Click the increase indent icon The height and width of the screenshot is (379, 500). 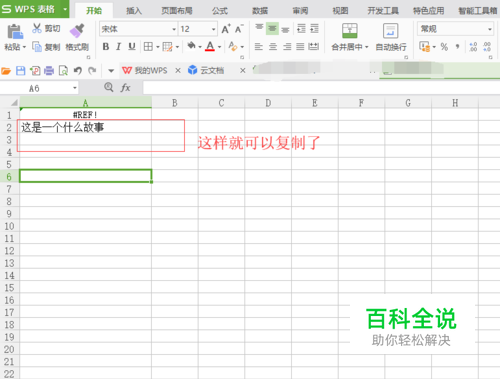pyautogui.click(x=314, y=29)
